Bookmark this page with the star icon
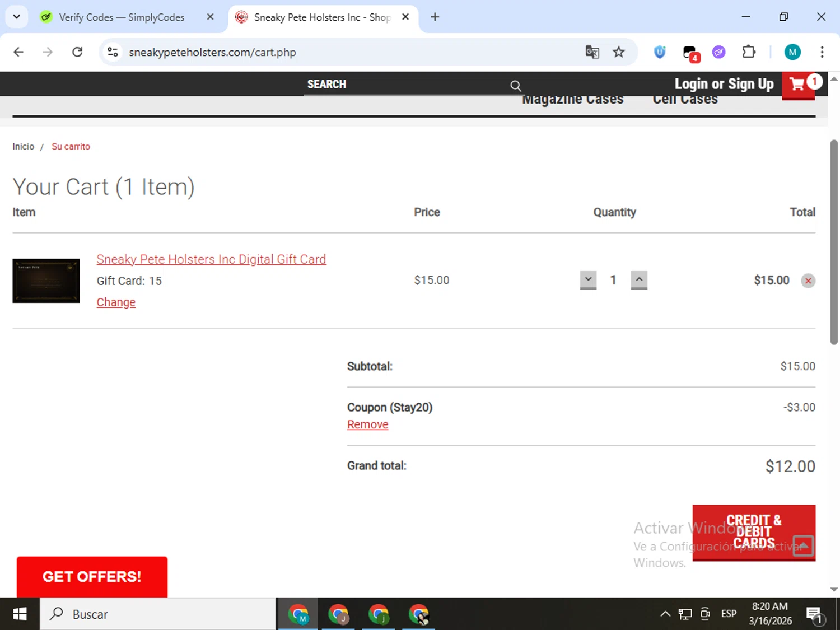The height and width of the screenshot is (630, 840). click(619, 52)
